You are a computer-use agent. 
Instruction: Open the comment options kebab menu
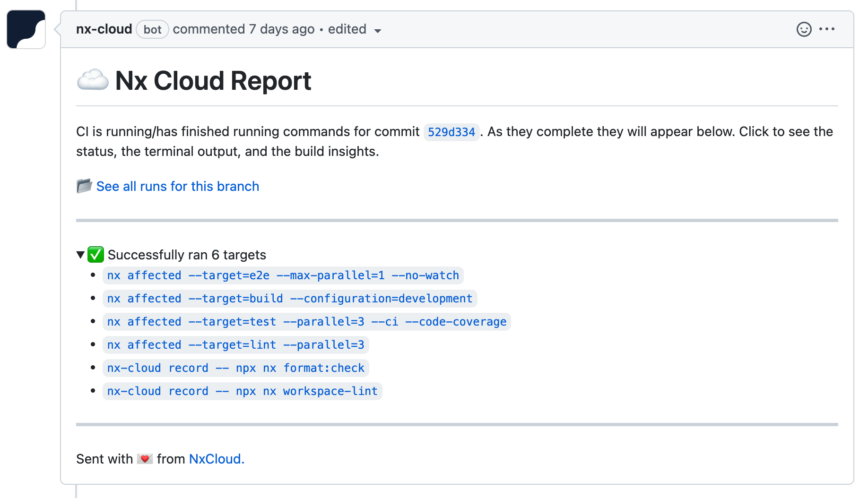coord(827,29)
